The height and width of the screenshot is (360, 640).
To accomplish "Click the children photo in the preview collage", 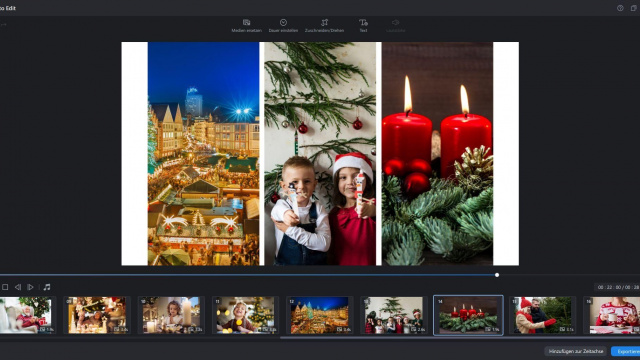I will (x=320, y=153).
